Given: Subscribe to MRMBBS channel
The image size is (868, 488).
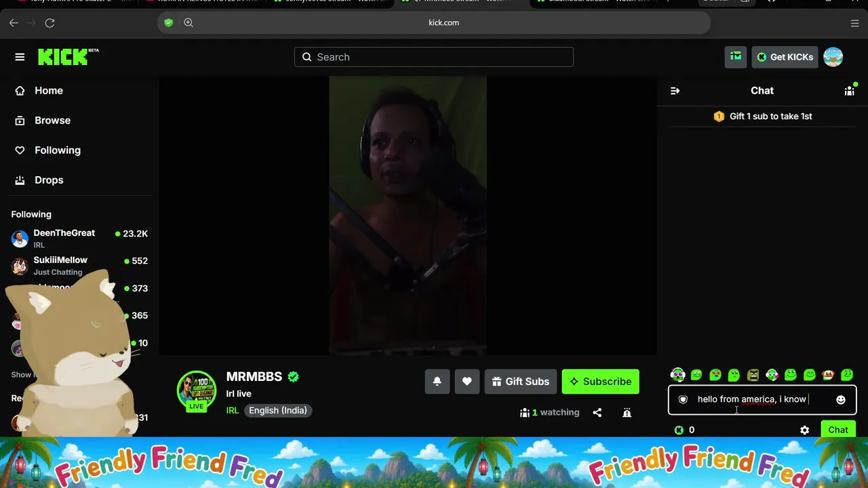Looking at the screenshot, I should click(x=600, y=382).
